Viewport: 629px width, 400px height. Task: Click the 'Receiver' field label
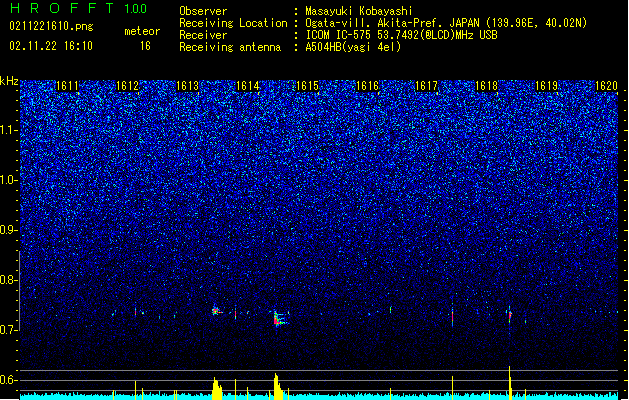203,35
